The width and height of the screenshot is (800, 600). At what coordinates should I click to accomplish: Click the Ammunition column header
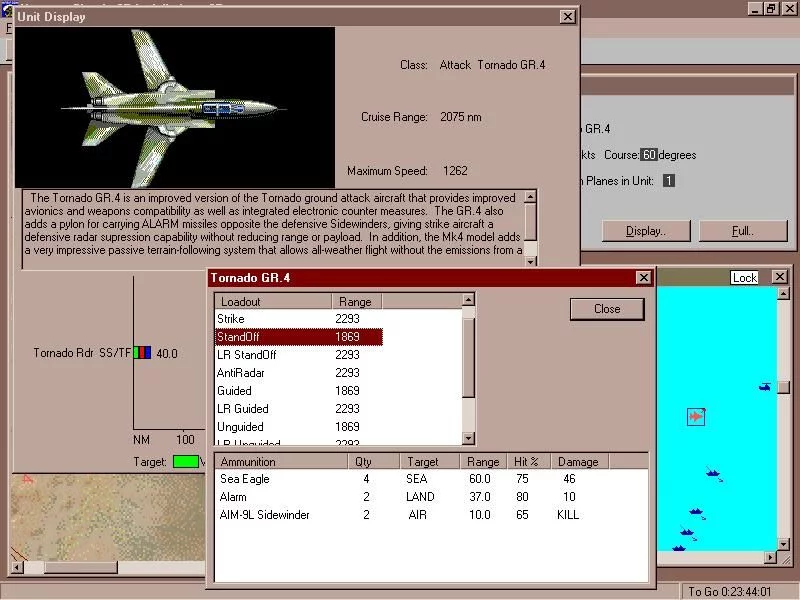coord(281,462)
